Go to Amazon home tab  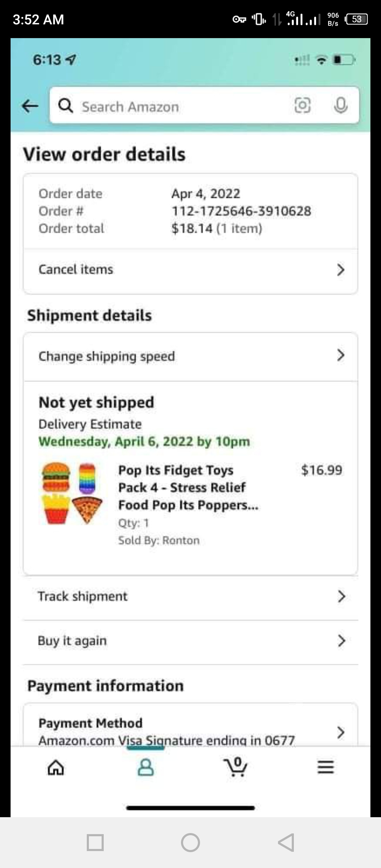click(56, 767)
